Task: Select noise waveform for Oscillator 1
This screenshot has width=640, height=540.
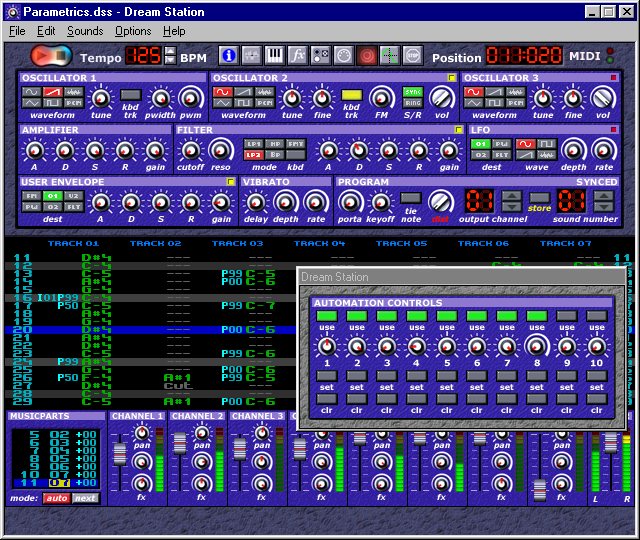Action: 74,92
